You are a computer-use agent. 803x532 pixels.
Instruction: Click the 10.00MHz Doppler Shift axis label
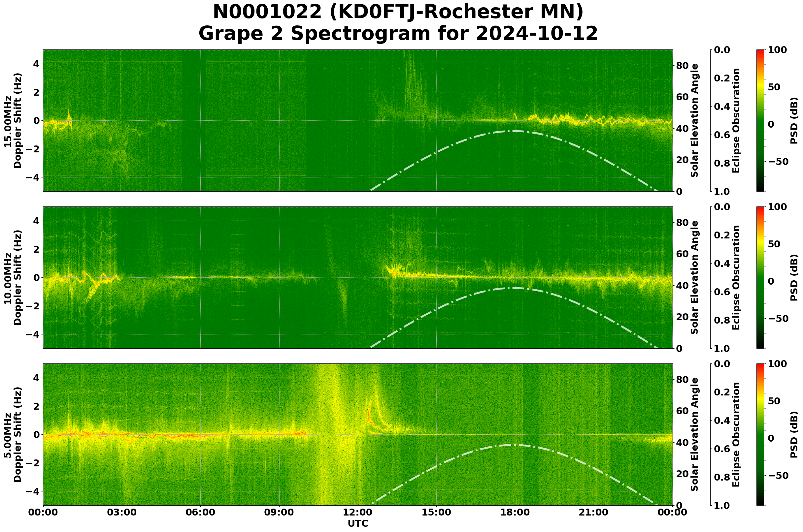point(13,277)
